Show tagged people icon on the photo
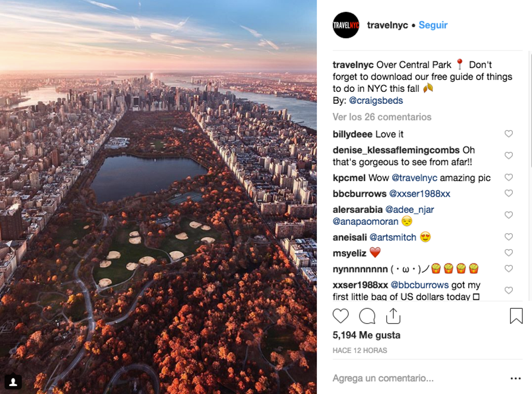This screenshot has height=394, width=532. 13,382
